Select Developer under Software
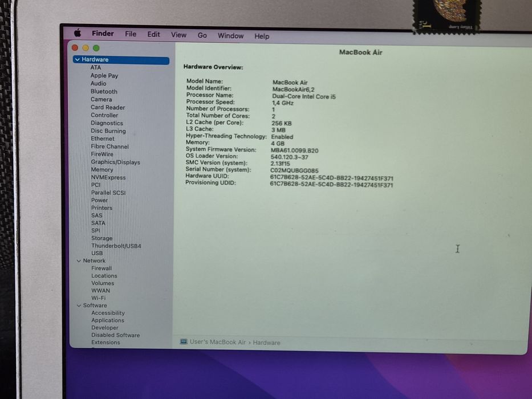The image size is (532, 399). [x=105, y=328]
